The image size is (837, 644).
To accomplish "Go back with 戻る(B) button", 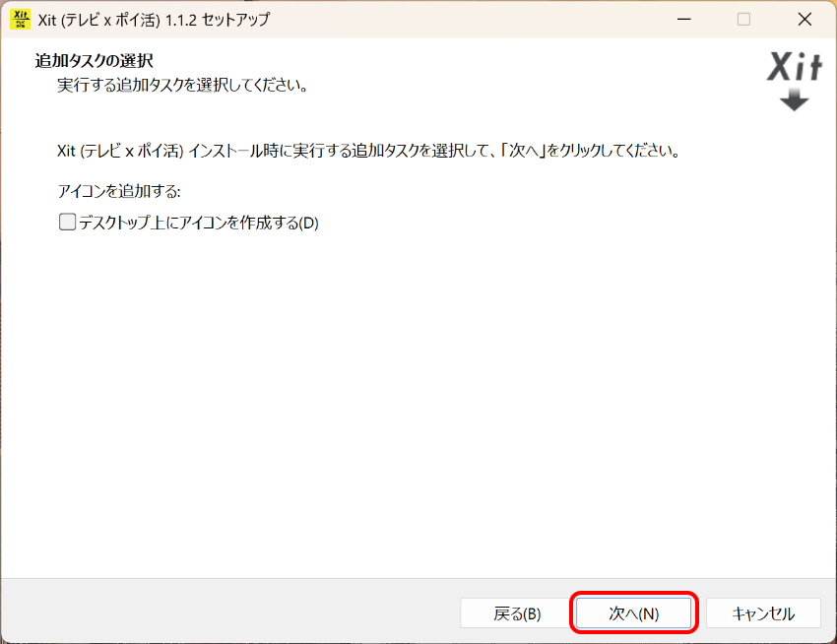I will 517,613.
